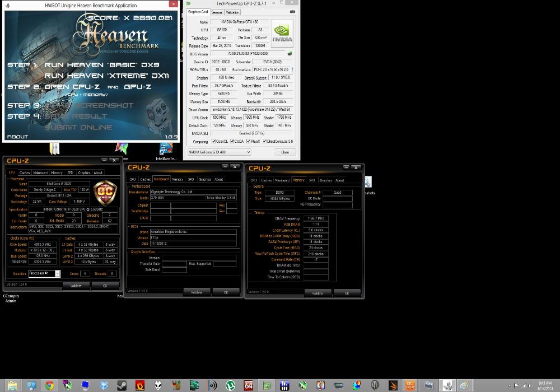This screenshot has width=560, height=392.
Task: Click BIOS Version value 'F12a' in CPU-Z
Action: tap(193, 237)
